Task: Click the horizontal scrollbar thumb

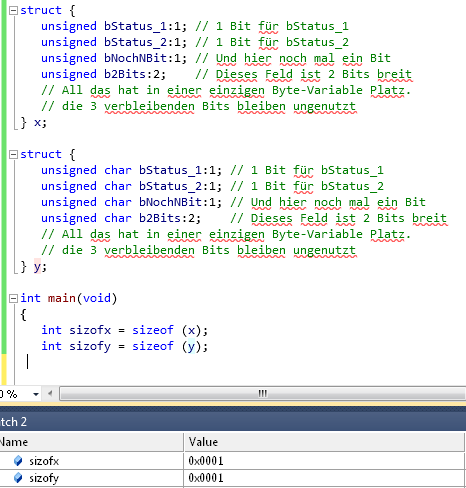Action: pyautogui.click(x=263, y=394)
